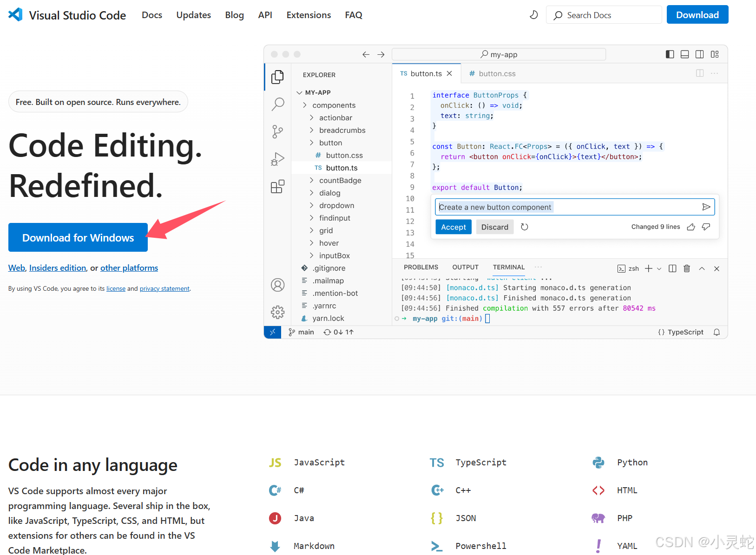Click the regenerate refresh icon
The width and height of the screenshot is (756, 555).
(x=525, y=227)
